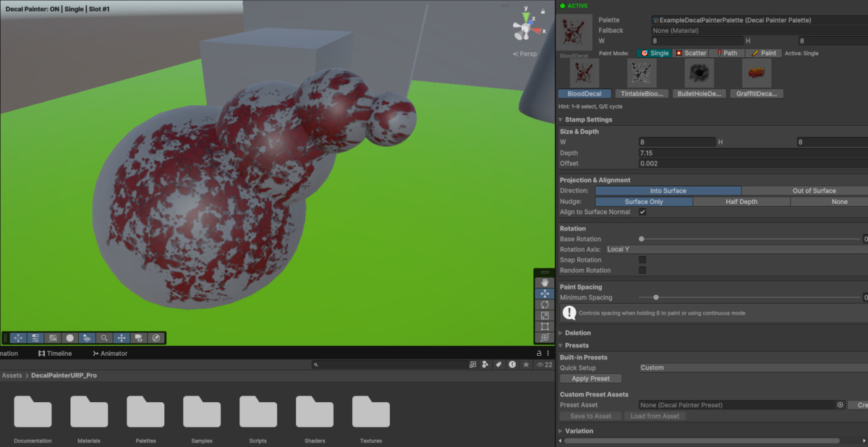Image resolution: width=868 pixels, height=447 pixels.
Task: Expand the Deletion section
Action: [577, 333]
